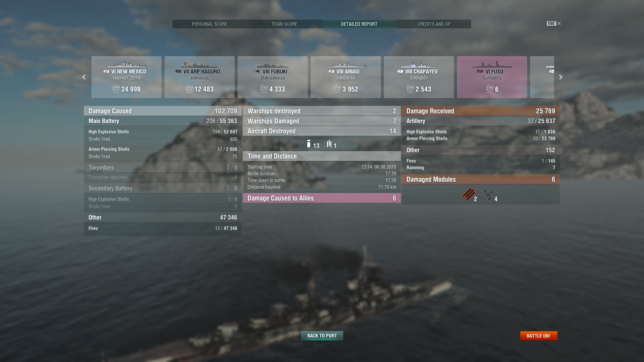The height and width of the screenshot is (362, 644).
Task: Select the VII ARP Haguro ship card
Action: [200, 77]
